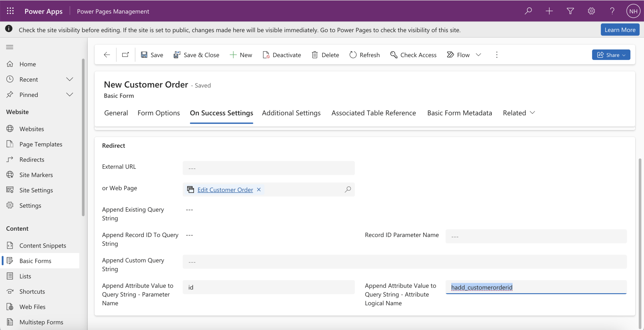Screen dimensions: 644x330
Task: Click the Learn More button
Action: pos(620,30)
